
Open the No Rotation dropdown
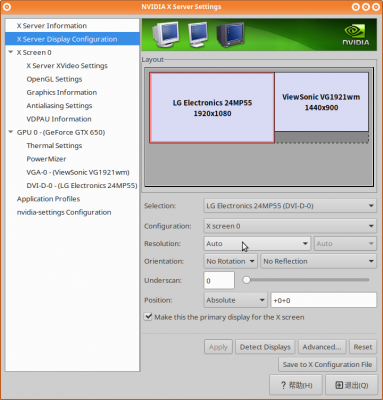pos(230,261)
